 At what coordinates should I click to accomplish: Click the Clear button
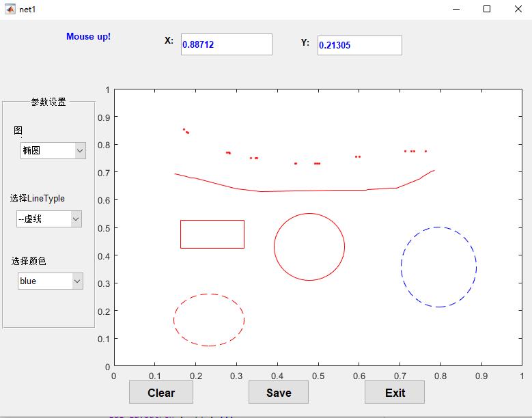click(x=161, y=393)
